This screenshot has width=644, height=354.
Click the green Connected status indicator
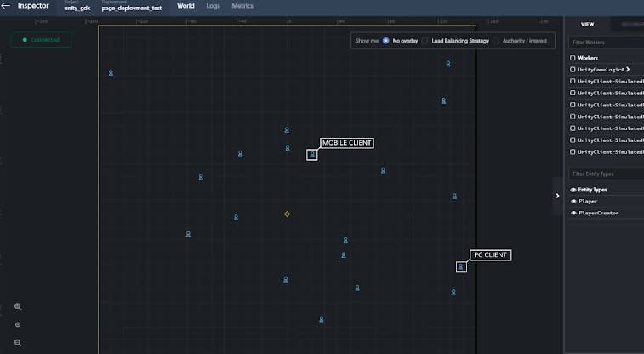(x=41, y=40)
